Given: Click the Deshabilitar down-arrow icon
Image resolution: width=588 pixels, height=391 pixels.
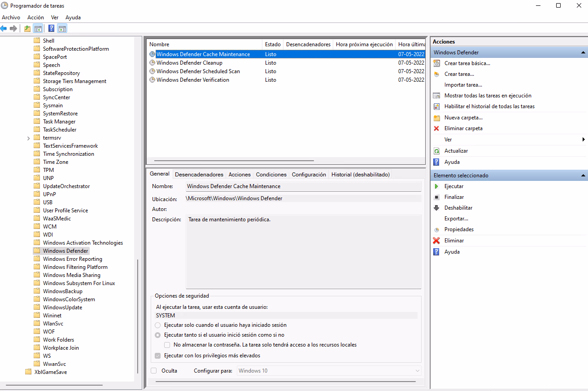Looking at the screenshot, I should coord(436,208).
